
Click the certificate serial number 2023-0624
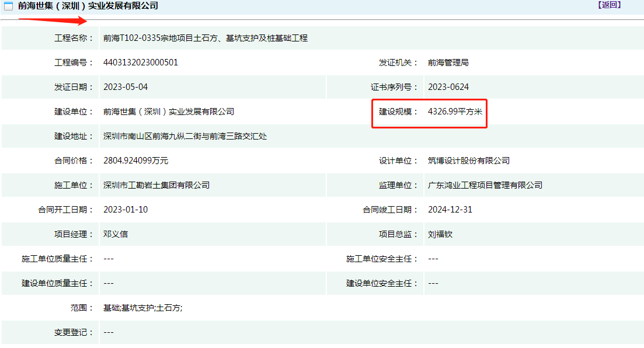pos(448,87)
